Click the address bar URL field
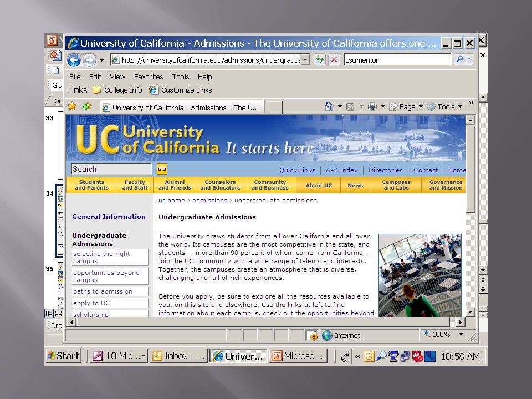The image size is (532, 399). pyautogui.click(x=206, y=60)
